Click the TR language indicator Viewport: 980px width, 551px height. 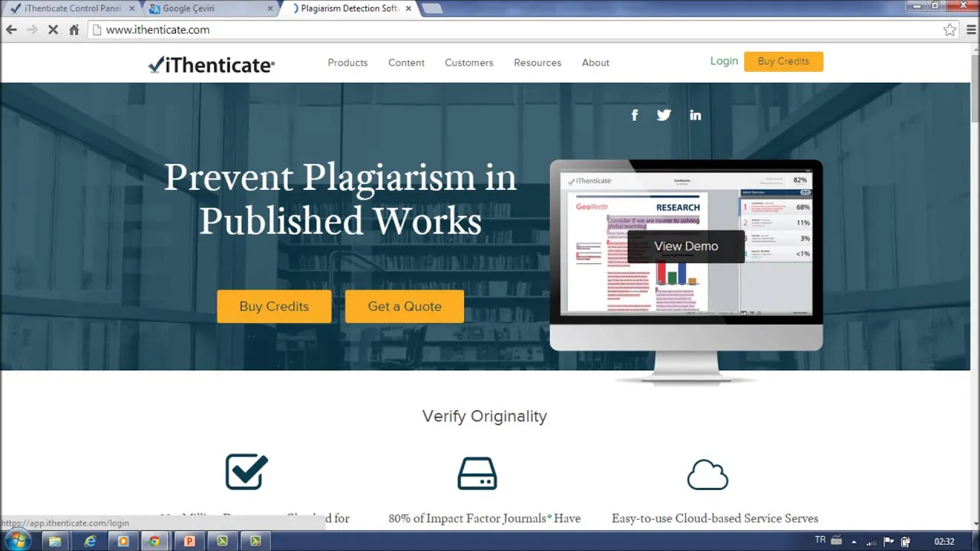coord(820,540)
